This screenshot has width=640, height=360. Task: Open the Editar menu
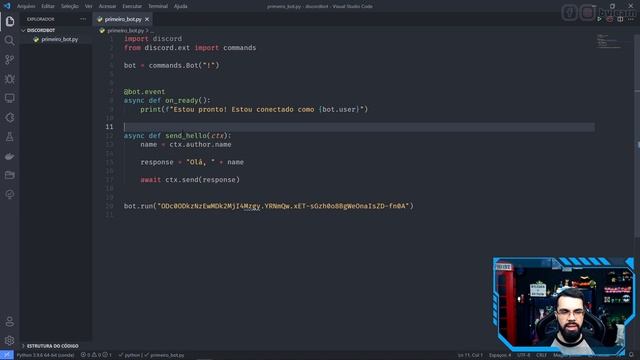(x=48, y=6)
